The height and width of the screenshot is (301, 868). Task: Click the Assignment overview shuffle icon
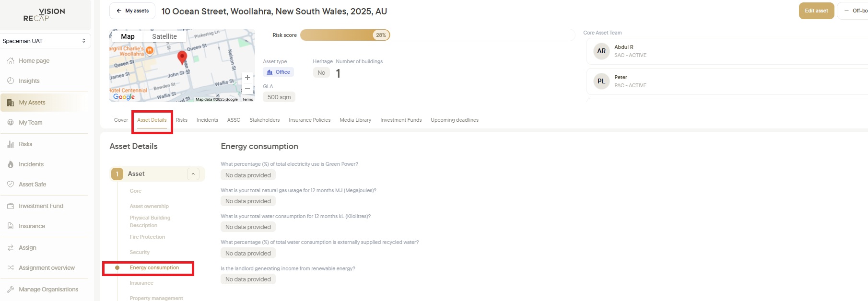pos(11,268)
